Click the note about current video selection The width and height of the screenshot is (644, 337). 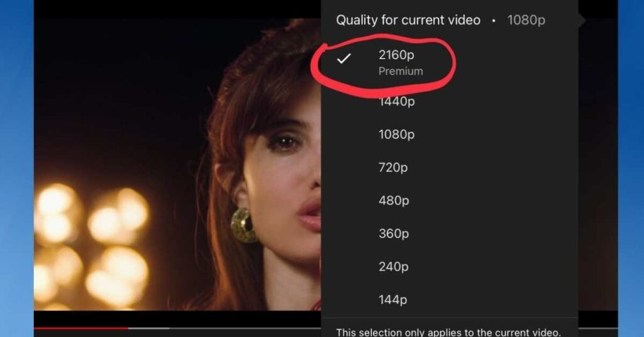[x=448, y=332]
